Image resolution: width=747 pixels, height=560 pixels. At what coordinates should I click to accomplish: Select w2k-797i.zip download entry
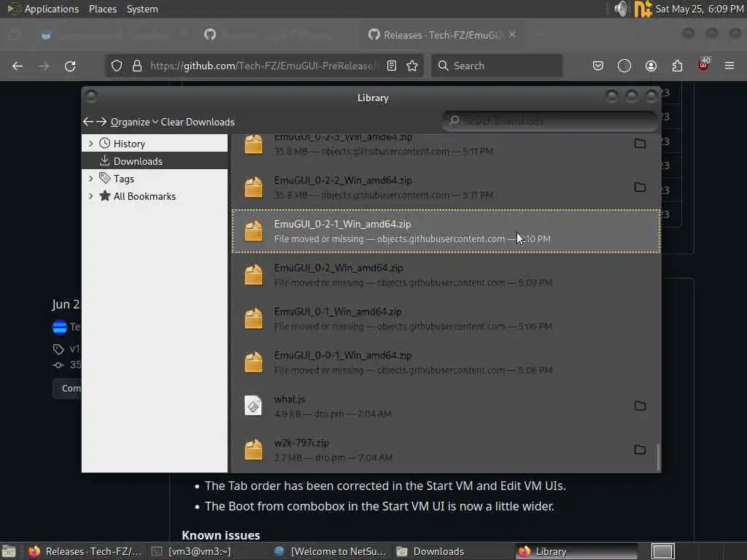(x=446, y=449)
